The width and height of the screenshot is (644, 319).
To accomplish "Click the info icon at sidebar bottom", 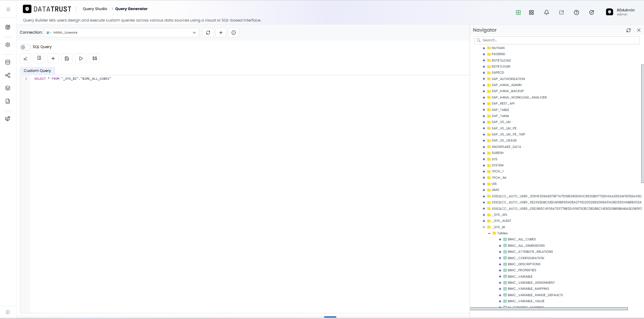I will 8,312.
